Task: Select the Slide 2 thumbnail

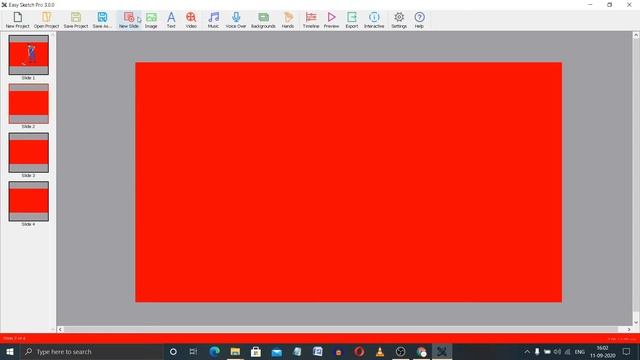Action: pyautogui.click(x=29, y=104)
